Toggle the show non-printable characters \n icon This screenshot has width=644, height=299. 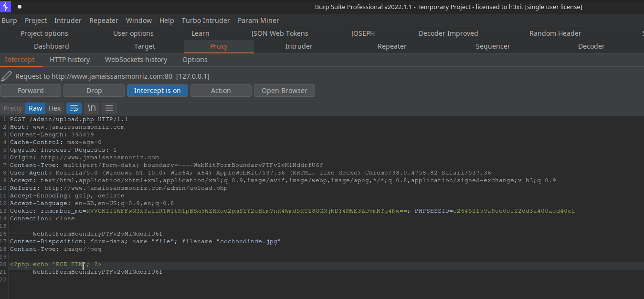[92, 108]
